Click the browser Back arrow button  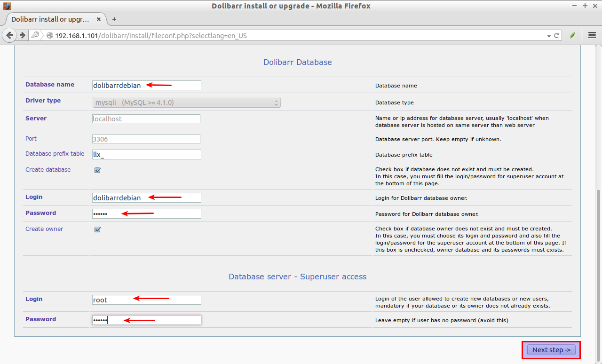9,35
